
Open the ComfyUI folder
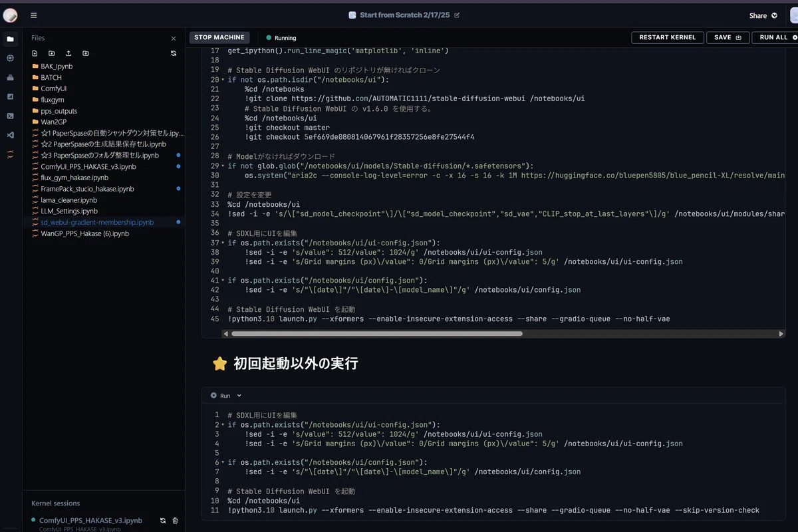(x=53, y=88)
